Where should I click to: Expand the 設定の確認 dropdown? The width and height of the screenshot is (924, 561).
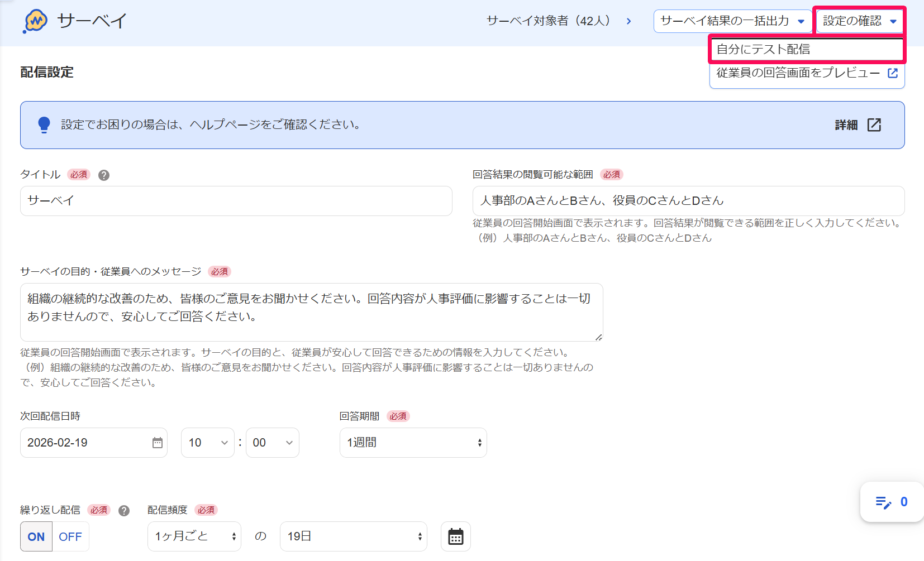[859, 21]
